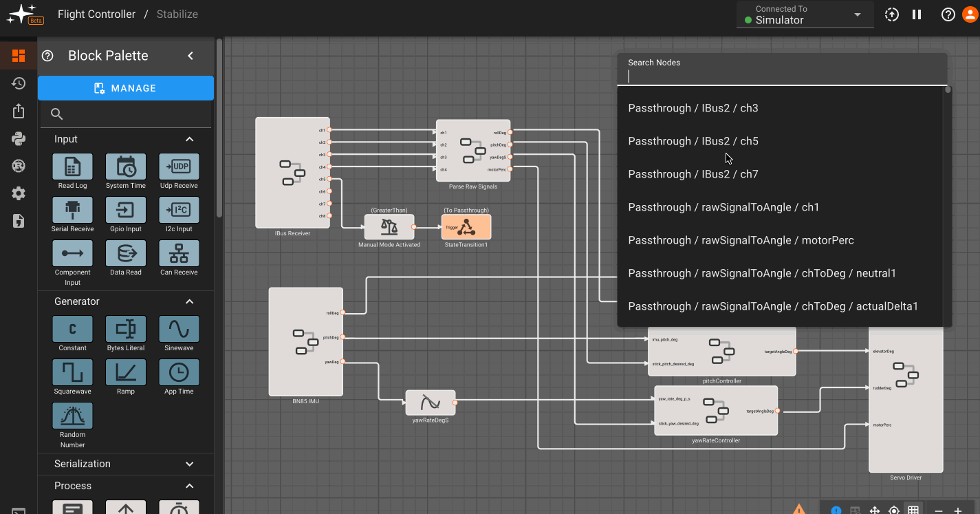Image resolution: width=980 pixels, height=514 pixels.
Task: Click the help icon in top bar
Action: (x=948, y=14)
